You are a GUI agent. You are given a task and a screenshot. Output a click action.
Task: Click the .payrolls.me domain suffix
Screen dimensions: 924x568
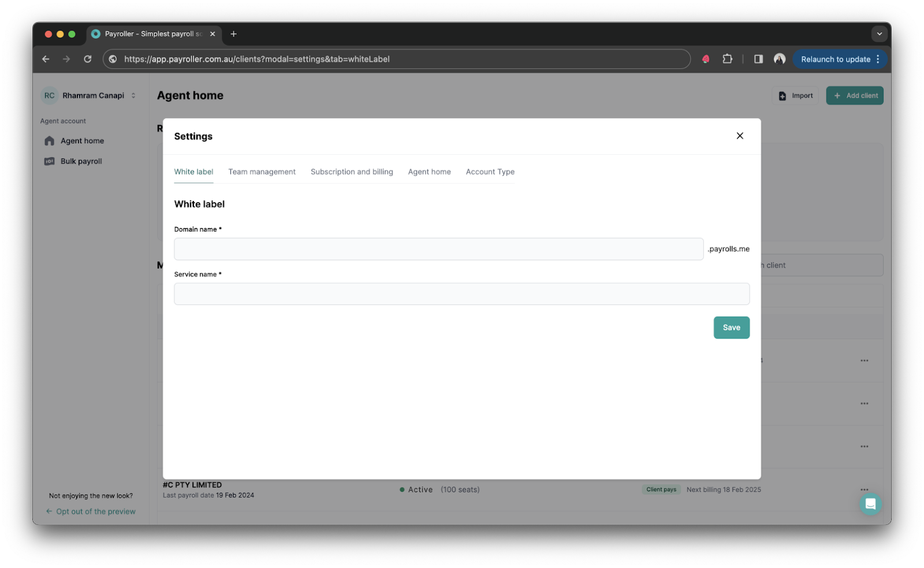click(x=729, y=249)
